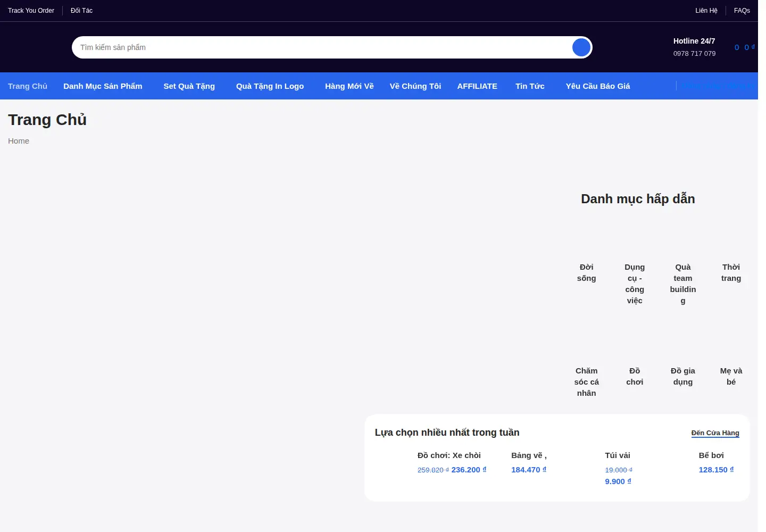The image size is (766, 532).
Task: Click 'Lựa chọn nhiều nhất trong tuần' heading
Action: (x=447, y=433)
